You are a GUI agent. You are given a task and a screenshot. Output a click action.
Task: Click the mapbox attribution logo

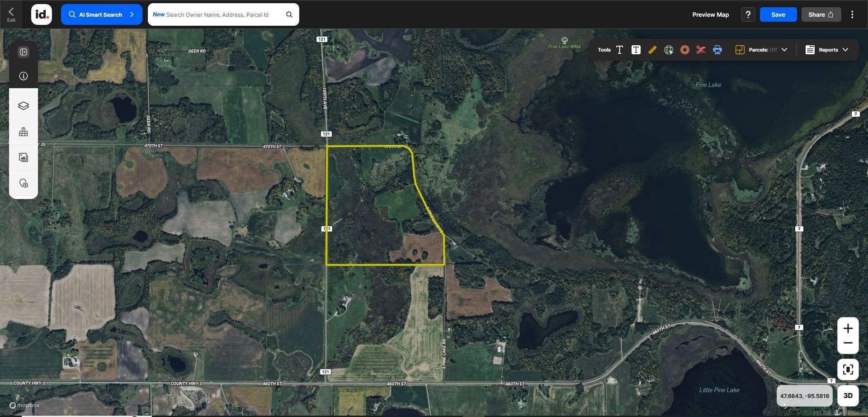[24, 405]
